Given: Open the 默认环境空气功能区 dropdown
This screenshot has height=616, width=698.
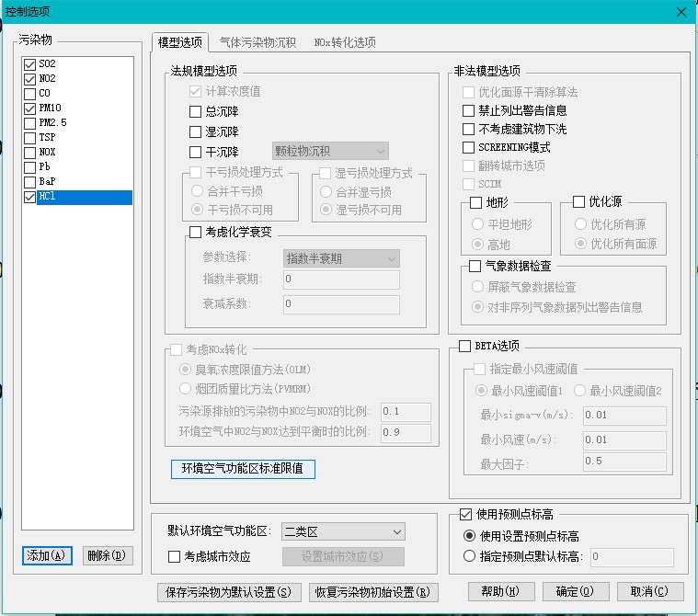Looking at the screenshot, I should [x=342, y=531].
